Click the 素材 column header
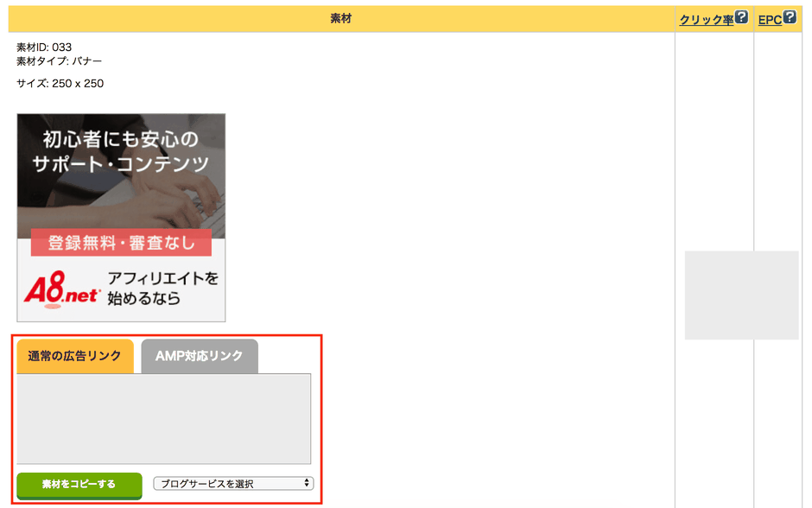The image size is (812, 508). [x=341, y=19]
